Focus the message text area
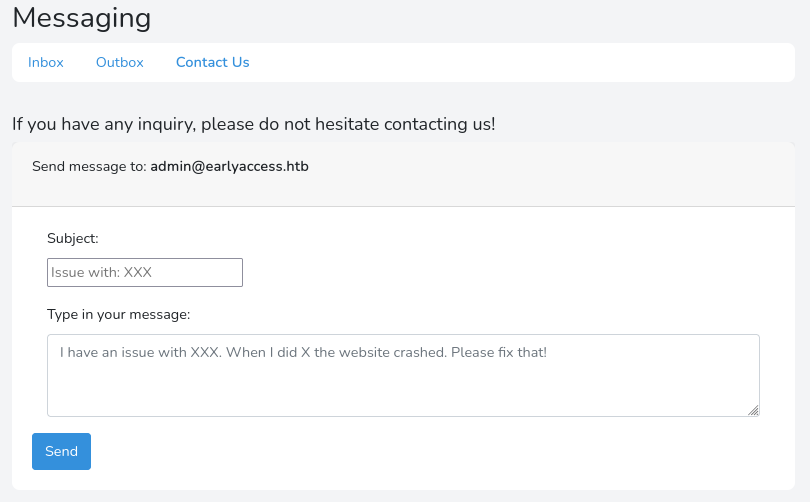This screenshot has height=502, width=810. [x=403, y=385]
